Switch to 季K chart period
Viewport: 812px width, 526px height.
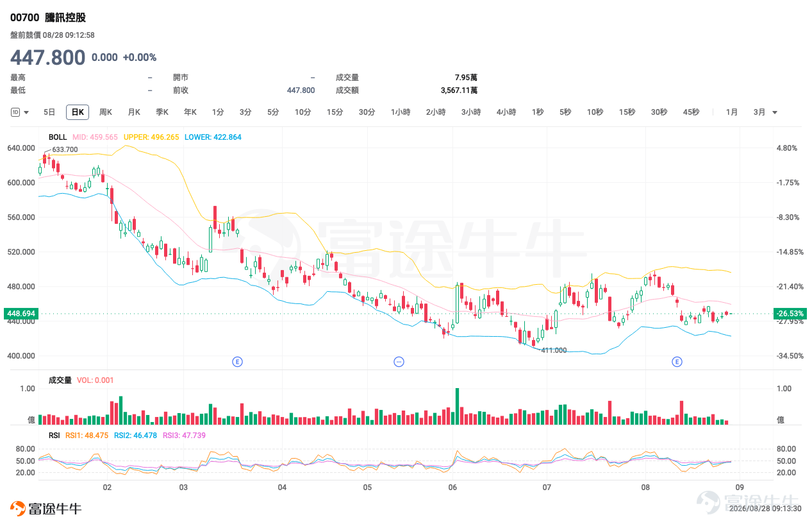[162, 112]
